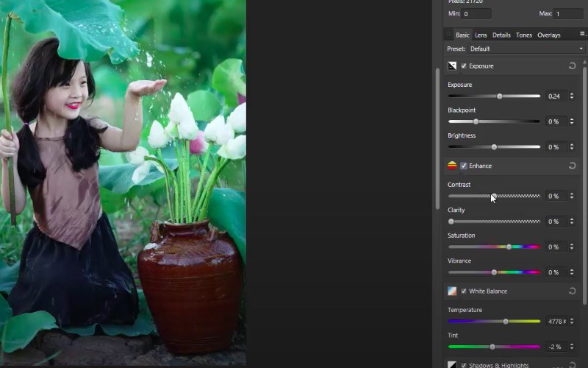Click the Temperature value stepper arrows

pos(572,322)
